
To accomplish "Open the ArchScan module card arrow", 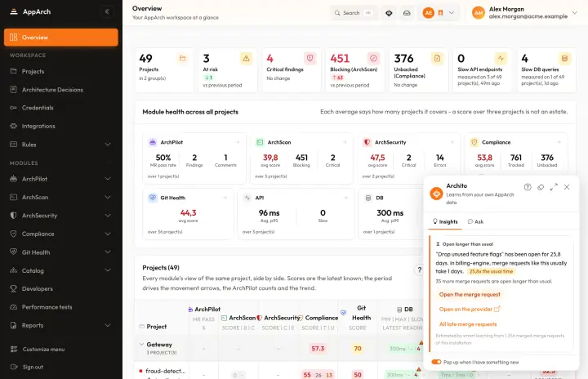I will point(345,142).
